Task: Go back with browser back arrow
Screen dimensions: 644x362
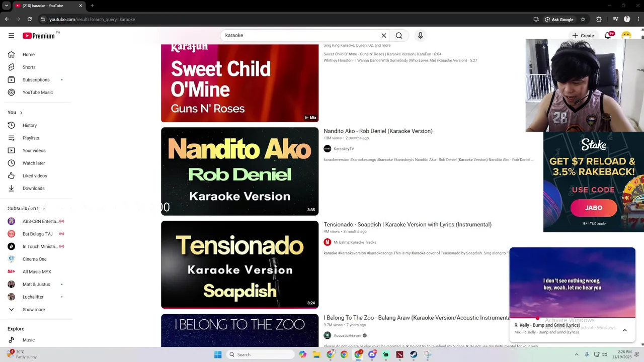Action: pyautogui.click(x=7, y=19)
